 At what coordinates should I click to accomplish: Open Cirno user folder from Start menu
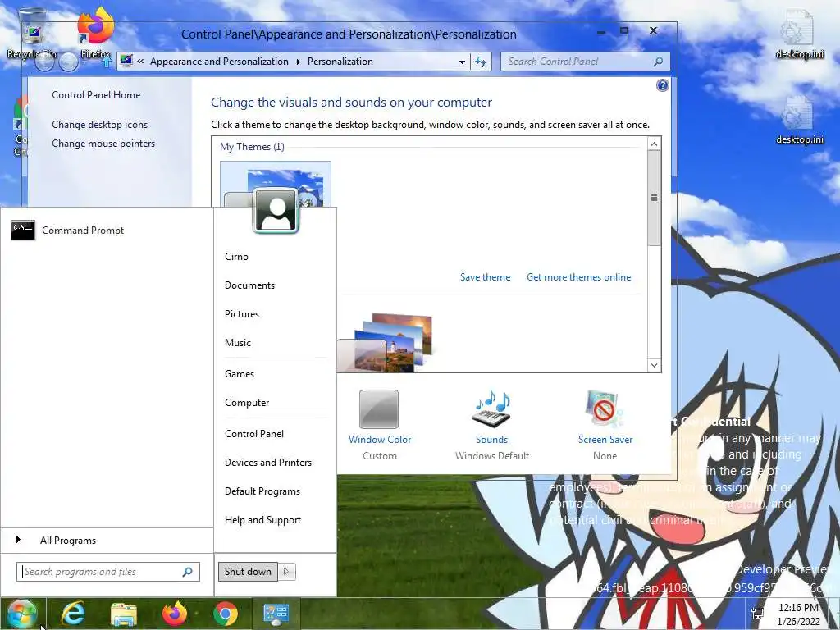(236, 257)
